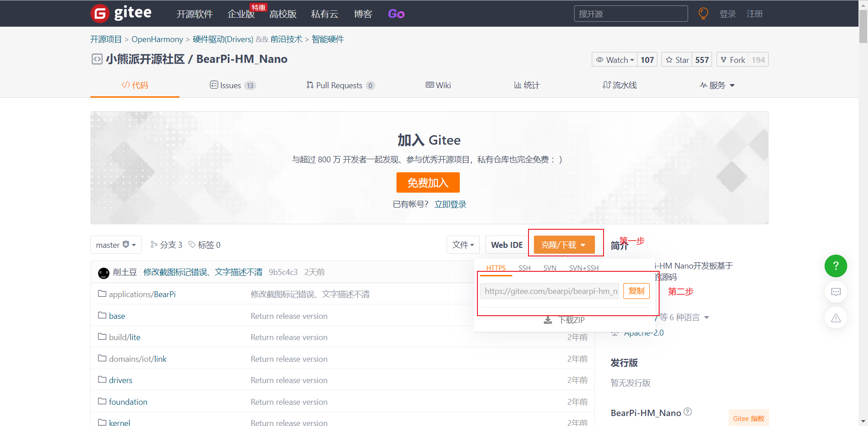Open the Pull Requests tab
Viewport: 868px width, 426px height.
pyautogui.click(x=340, y=85)
